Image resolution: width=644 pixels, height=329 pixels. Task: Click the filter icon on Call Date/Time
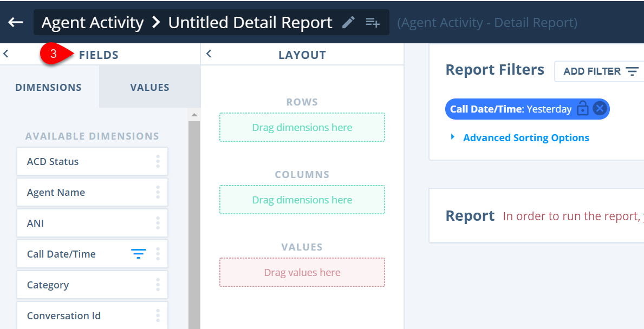(x=139, y=254)
